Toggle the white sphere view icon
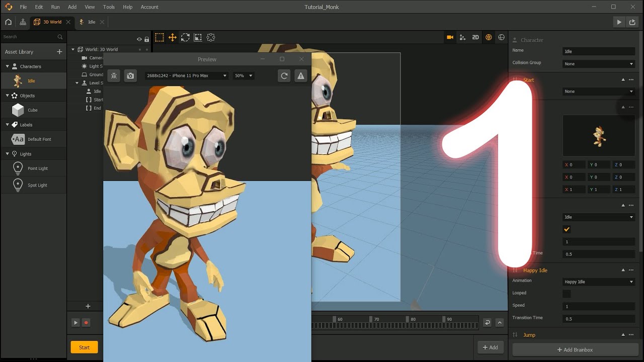 (x=501, y=37)
